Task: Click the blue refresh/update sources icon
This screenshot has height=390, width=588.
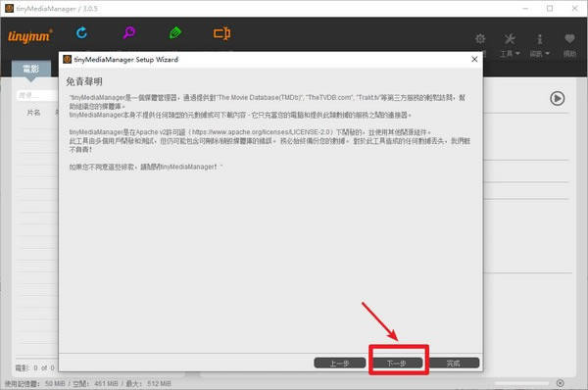Action: click(81, 33)
